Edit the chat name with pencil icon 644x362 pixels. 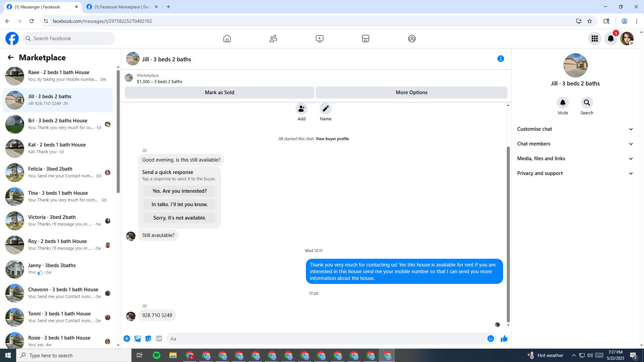click(x=326, y=109)
